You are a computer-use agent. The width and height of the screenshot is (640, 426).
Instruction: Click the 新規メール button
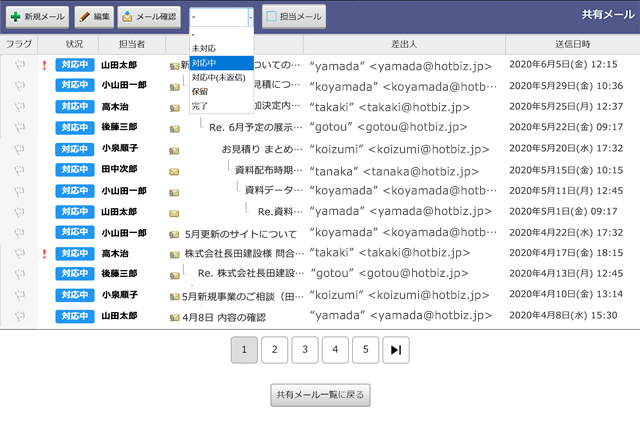[38, 17]
